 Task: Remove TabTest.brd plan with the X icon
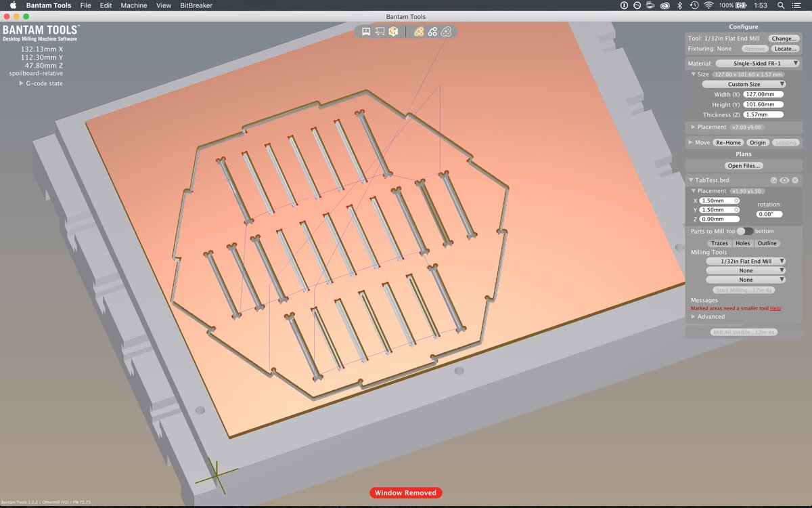pos(795,180)
